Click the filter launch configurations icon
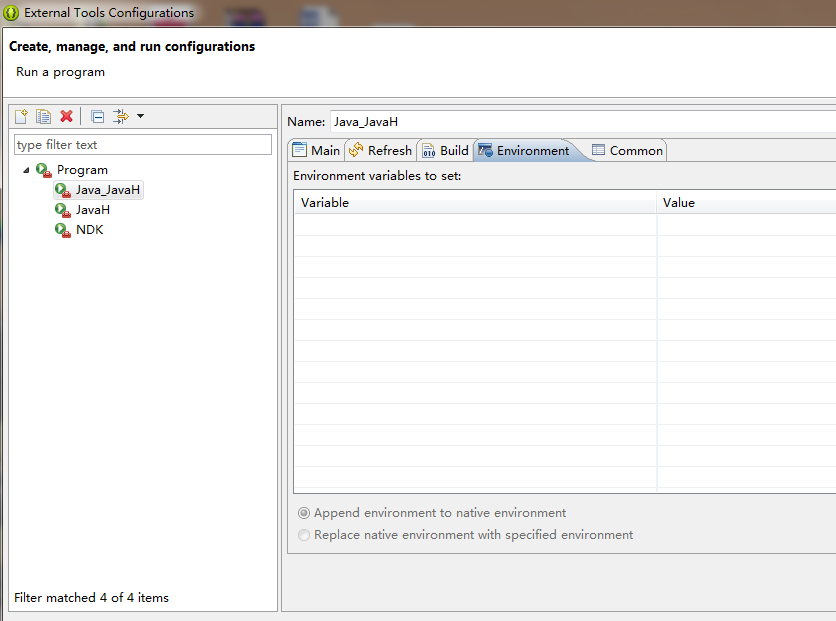 (x=121, y=116)
